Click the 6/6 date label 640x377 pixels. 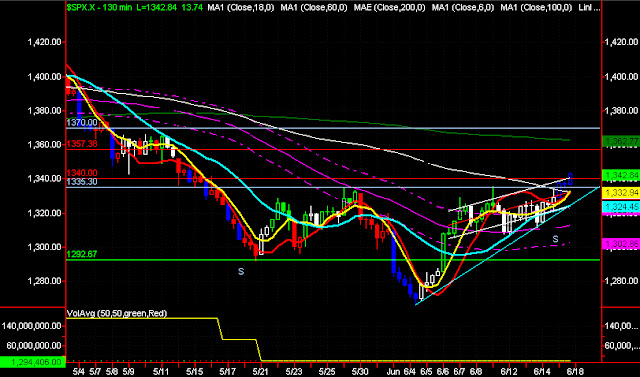[x=443, y=373]
